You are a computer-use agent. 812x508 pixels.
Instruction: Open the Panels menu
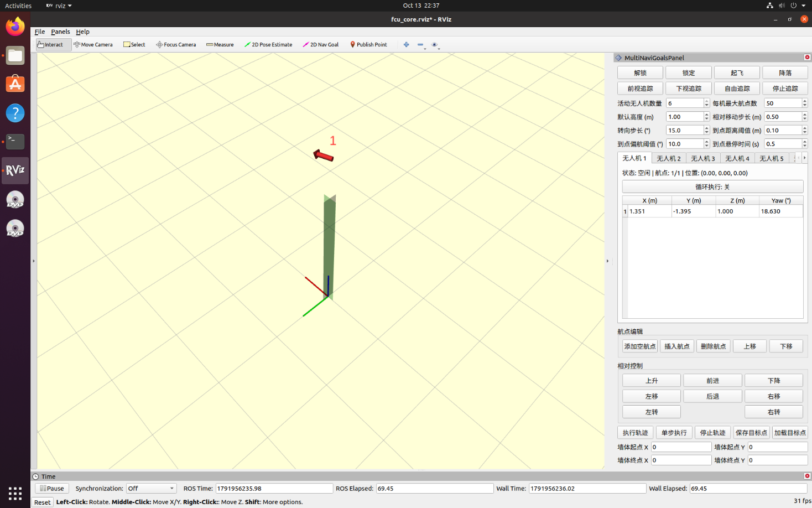point(60,32)
